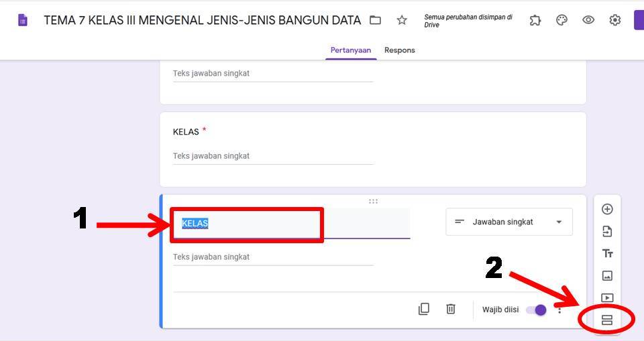Open the add-ons puzzle icon
Image resolution: width=644 pixels, height=341 pixels.
click(535, 19)
